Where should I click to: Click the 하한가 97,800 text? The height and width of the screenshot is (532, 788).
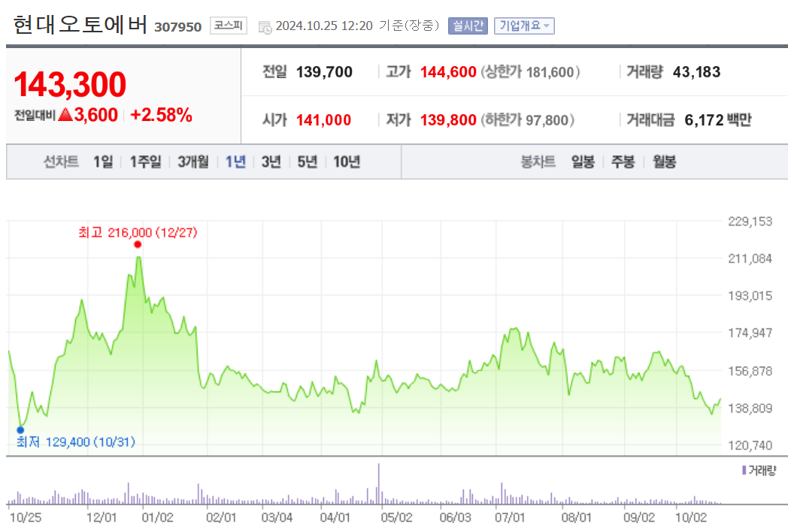[x=528, y=120]
